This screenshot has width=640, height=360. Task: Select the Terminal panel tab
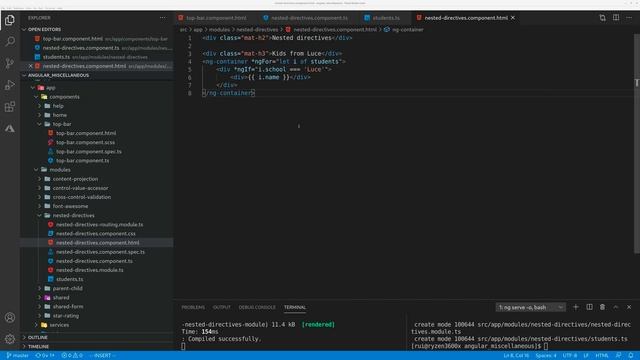pyautogui.click(x=295, y=307)
